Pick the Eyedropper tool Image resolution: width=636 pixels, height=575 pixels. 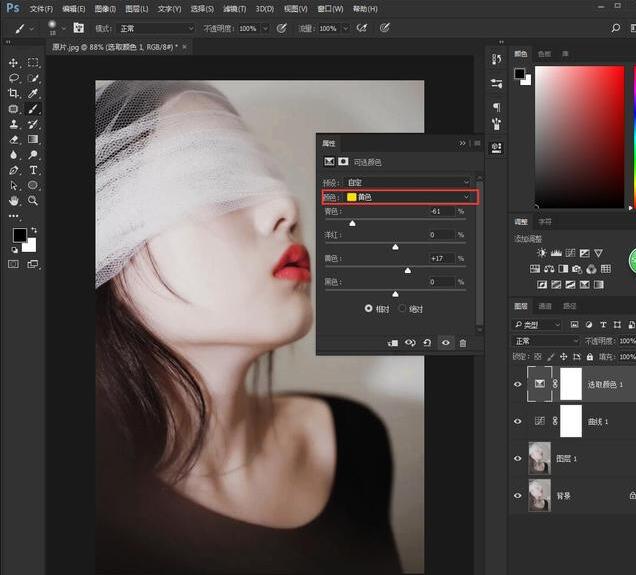33,93
